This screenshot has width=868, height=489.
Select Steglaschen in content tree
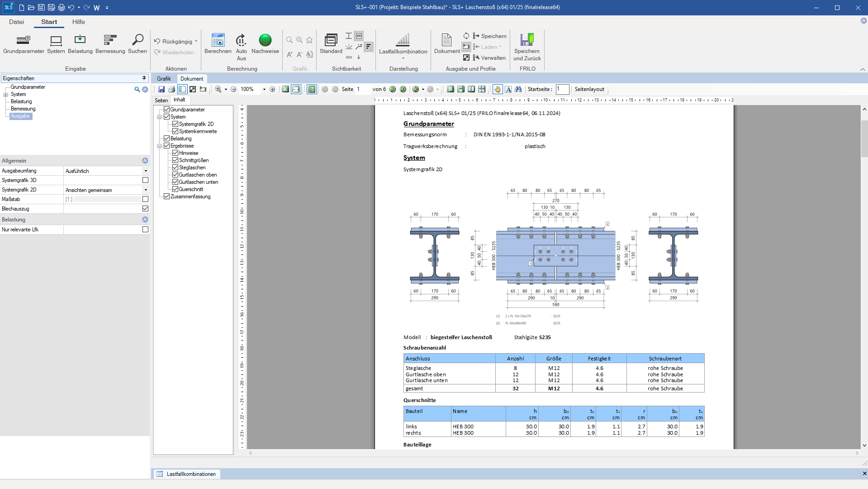coord(192,168)
